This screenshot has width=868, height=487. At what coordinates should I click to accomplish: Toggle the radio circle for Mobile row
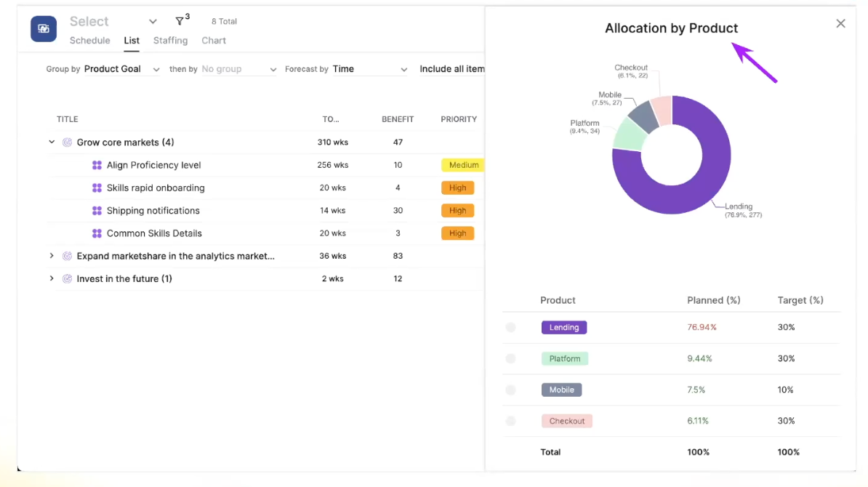[x=510, y=390]
